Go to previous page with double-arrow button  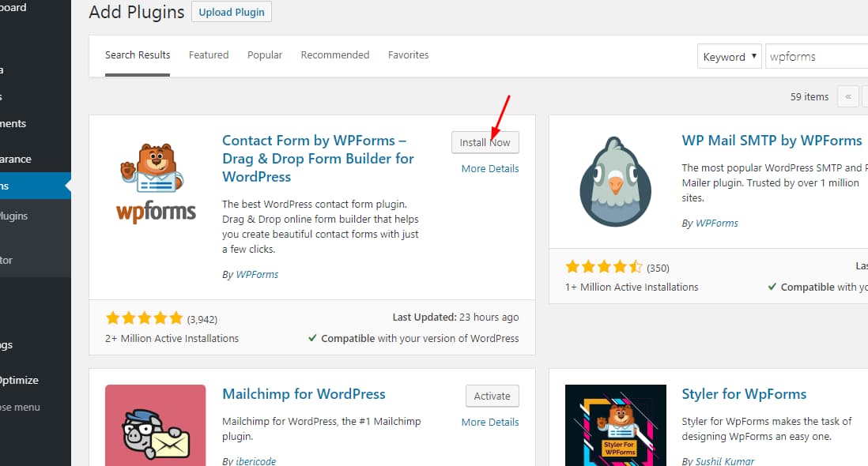point(848,96)
